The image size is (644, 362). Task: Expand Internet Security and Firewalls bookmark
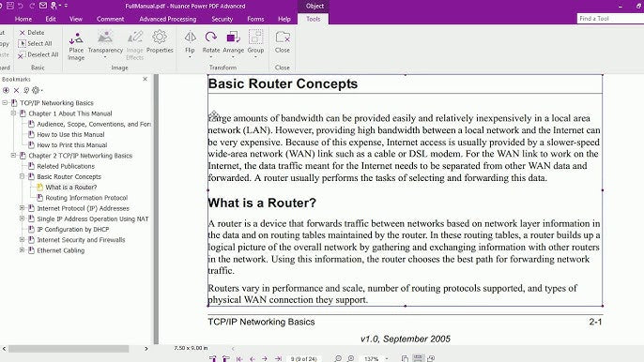click(x=23, y=240)
